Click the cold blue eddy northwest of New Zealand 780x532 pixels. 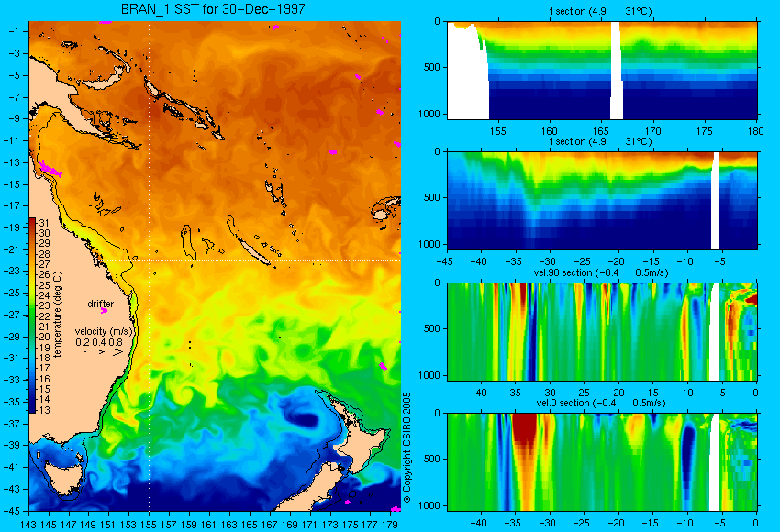point(303,420)
